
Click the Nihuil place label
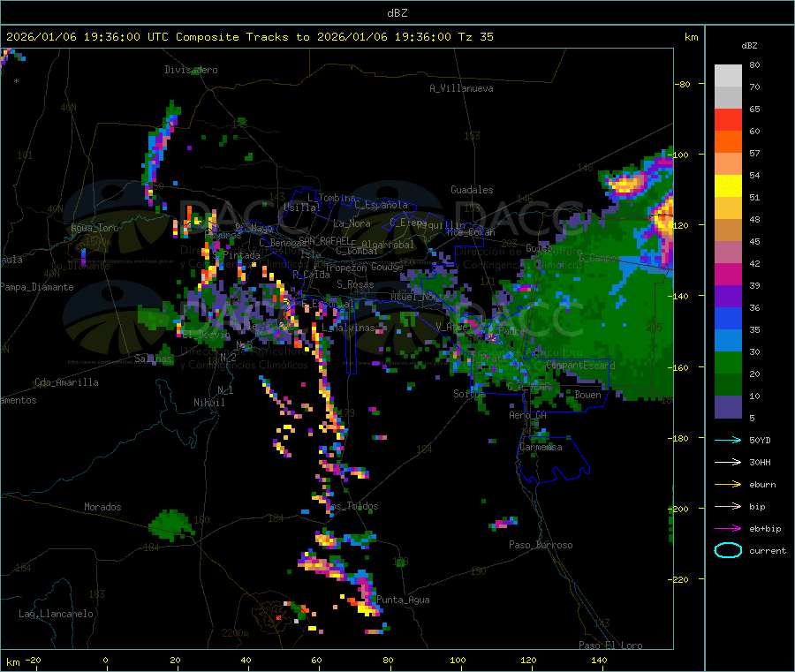point(209,403)
